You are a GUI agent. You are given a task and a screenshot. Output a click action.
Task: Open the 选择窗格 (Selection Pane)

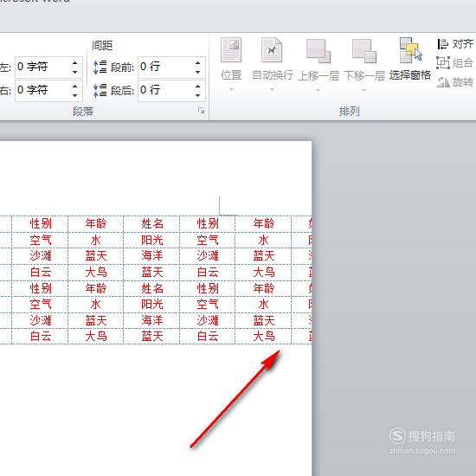point(410,59)
